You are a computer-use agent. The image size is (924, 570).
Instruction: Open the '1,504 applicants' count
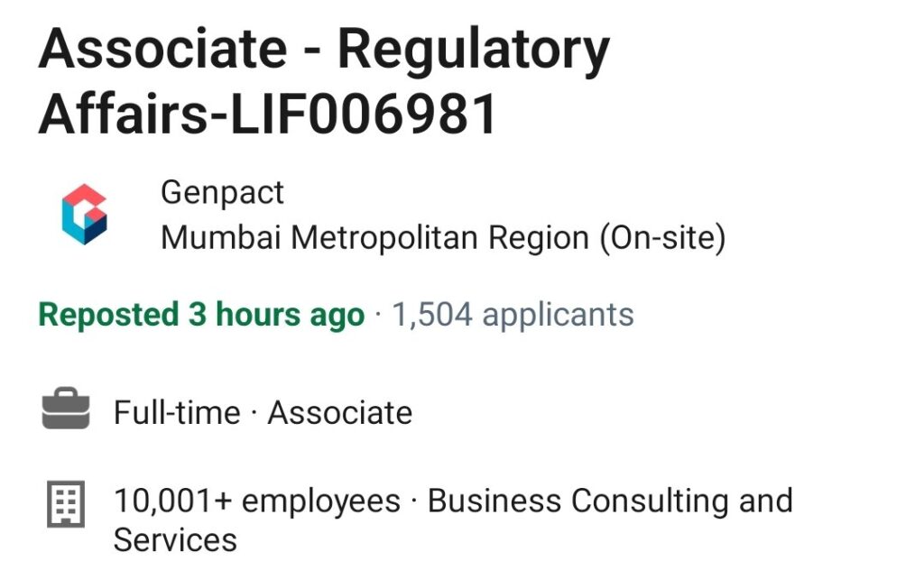point(513,315)
